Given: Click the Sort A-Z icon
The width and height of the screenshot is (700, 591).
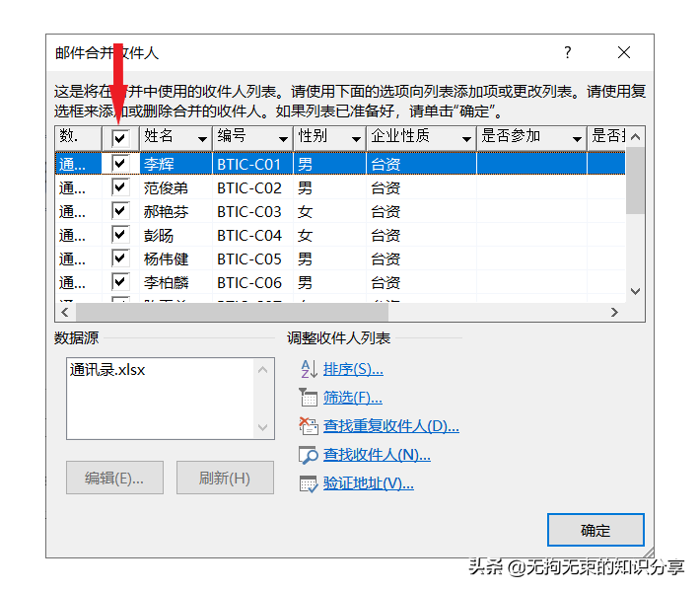Looking at the screenshot, I should (309, 369).
